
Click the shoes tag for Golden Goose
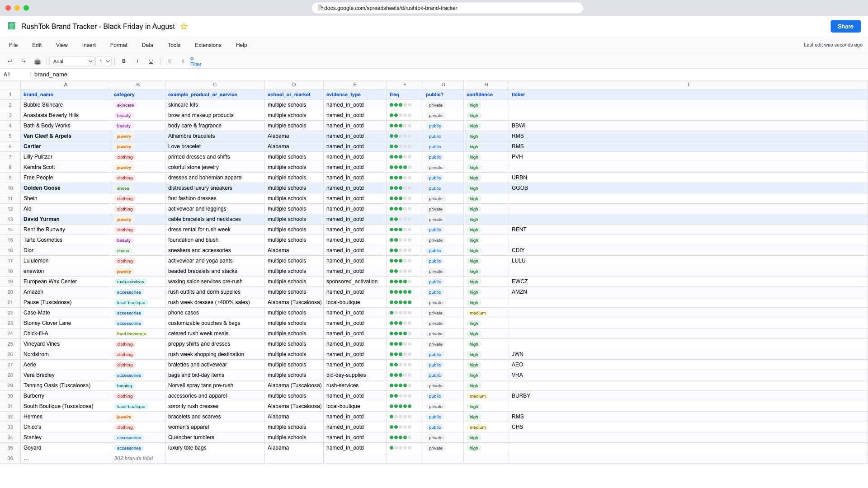[123, 188]
